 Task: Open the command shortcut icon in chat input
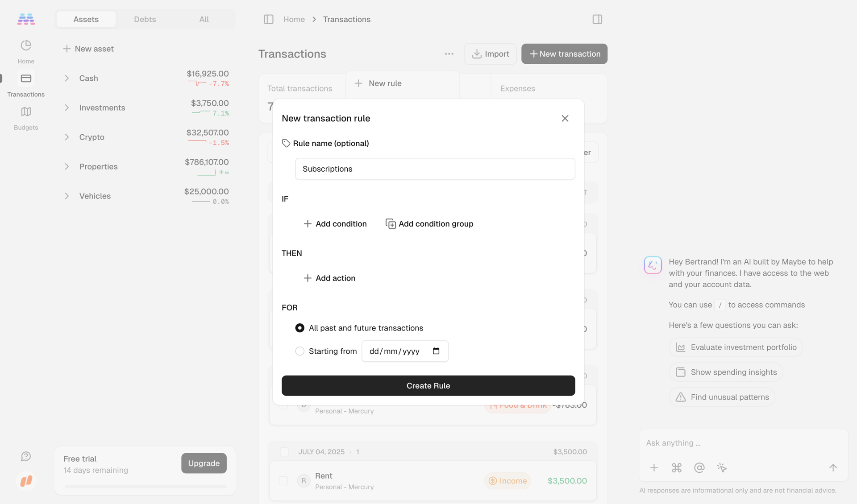[676, 468]
